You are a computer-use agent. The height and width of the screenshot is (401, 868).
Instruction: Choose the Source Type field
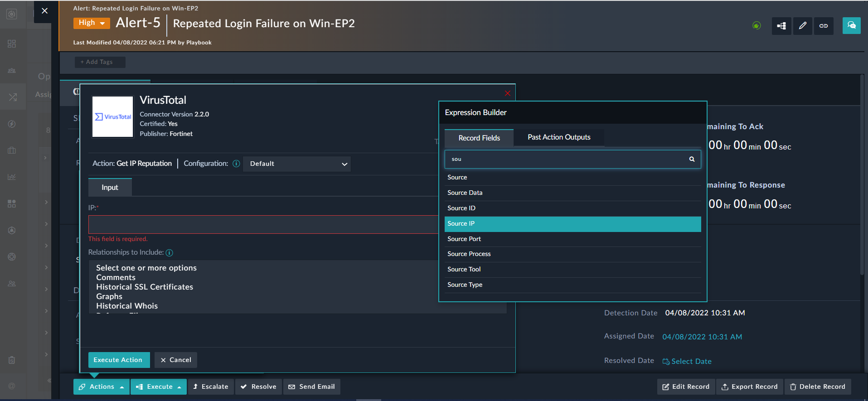[573, 285]
